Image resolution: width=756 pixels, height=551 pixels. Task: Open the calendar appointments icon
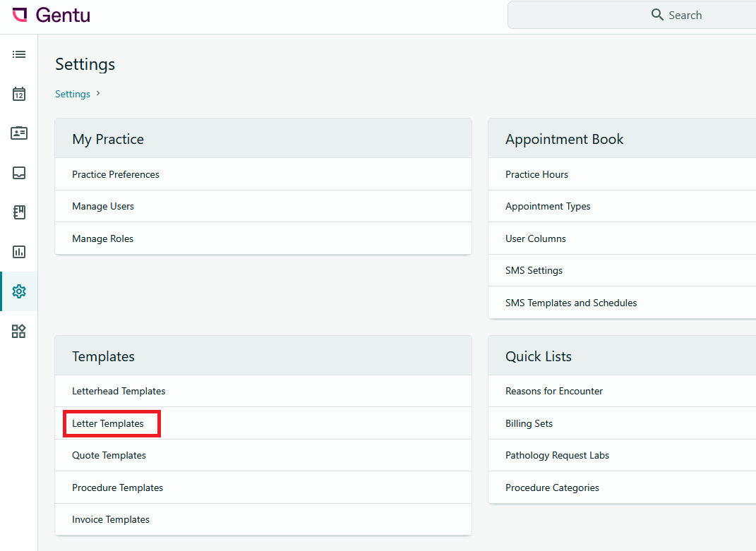19,94
